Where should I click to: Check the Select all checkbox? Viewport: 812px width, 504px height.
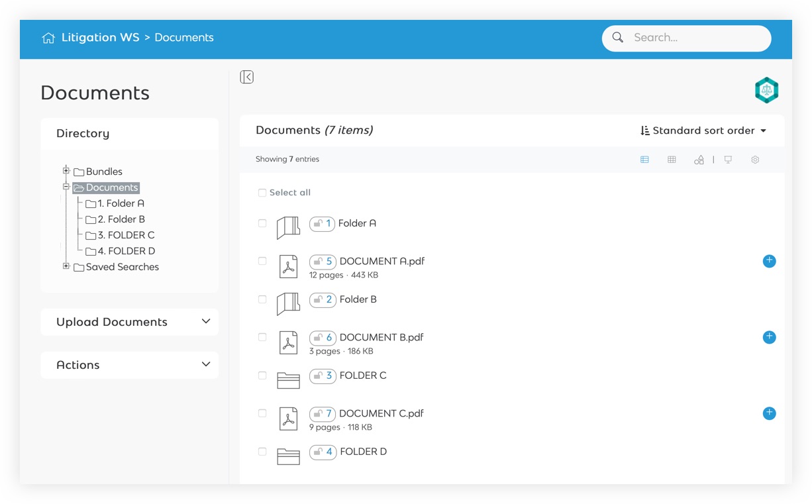click(262, 193)
